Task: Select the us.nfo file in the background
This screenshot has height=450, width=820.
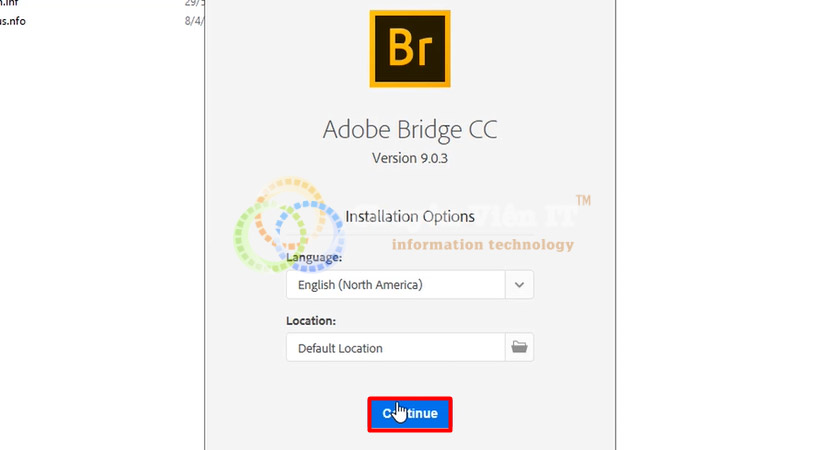Action: pyautogui.click(x=13, y=21)
